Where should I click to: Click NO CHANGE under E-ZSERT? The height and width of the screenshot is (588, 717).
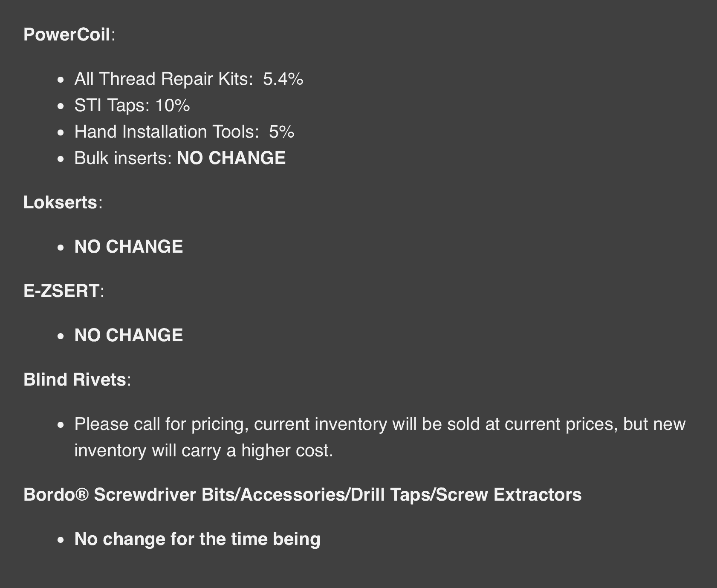129,335
